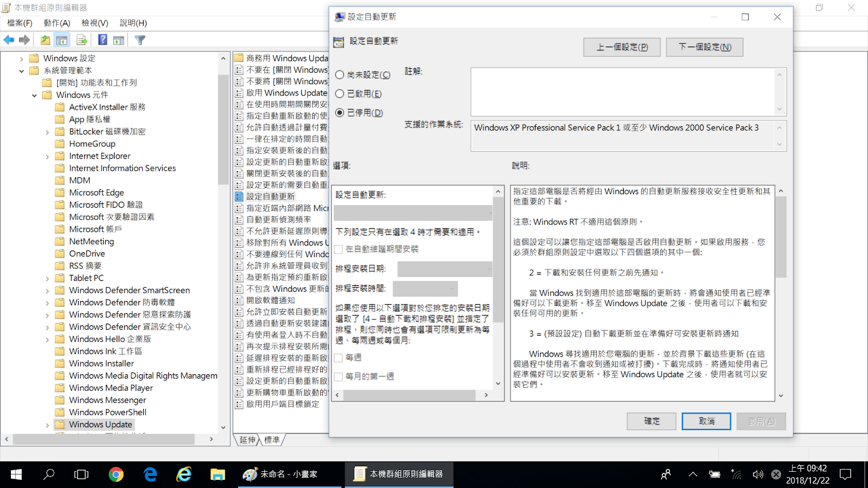Screen dimensions: 868x488
Task: Open help via the blue question mark icon
Action: [x=103, y=40]
